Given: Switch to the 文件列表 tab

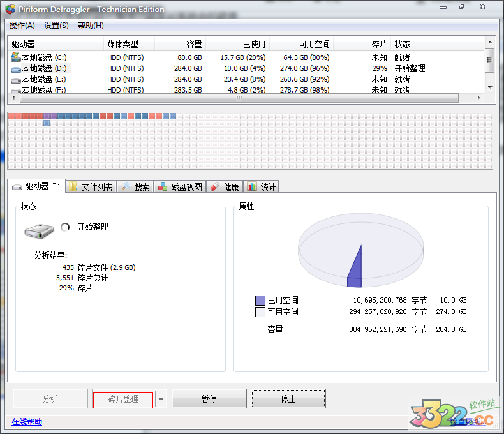Looking at the screenshot, I should (91, 186).
